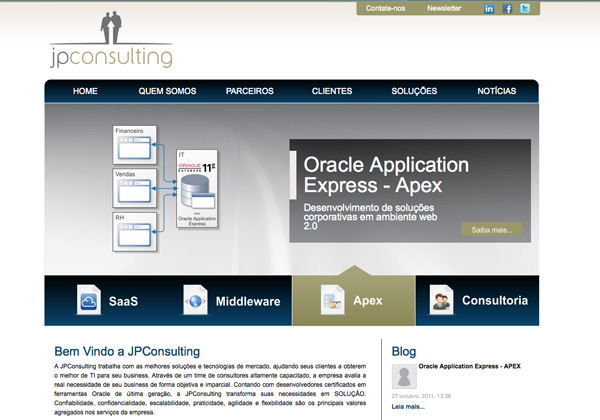The height and width of the screenshot is (420, 600).
Task: Click the Saiba mais... button
Action: tap(492, 230)
